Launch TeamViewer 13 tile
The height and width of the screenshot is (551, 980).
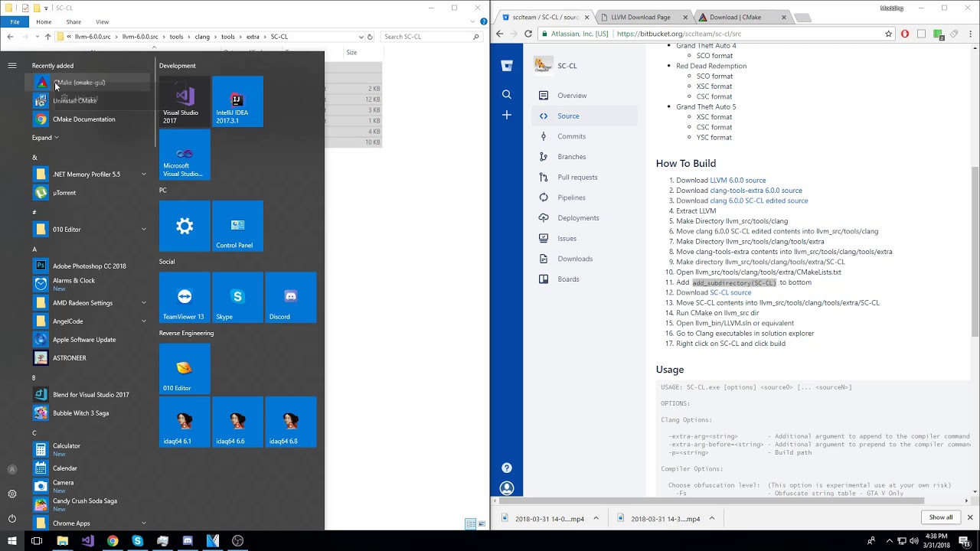tap(185, 297)
